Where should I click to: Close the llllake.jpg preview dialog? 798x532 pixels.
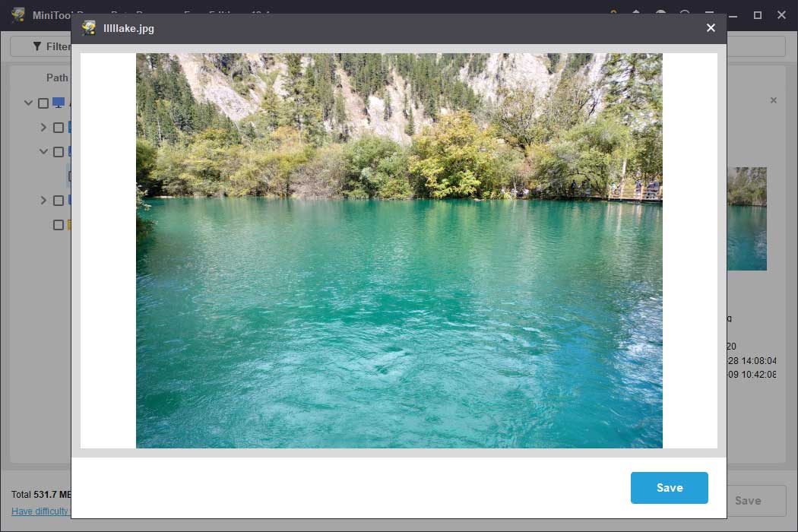(711, 28)
